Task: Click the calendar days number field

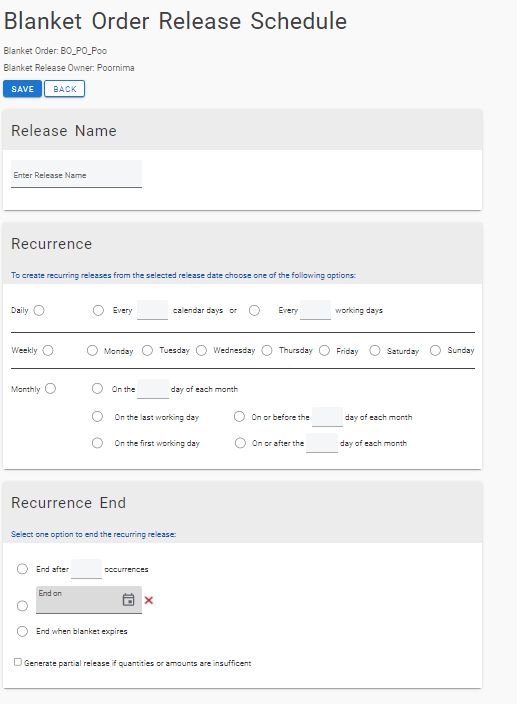Action: point(153,310)
